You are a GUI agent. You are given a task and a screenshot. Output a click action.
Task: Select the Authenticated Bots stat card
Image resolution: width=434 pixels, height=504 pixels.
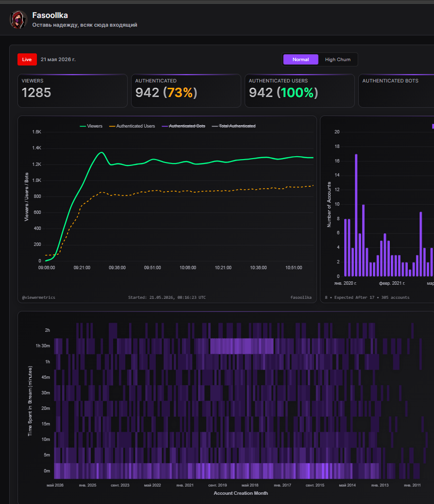396,91
